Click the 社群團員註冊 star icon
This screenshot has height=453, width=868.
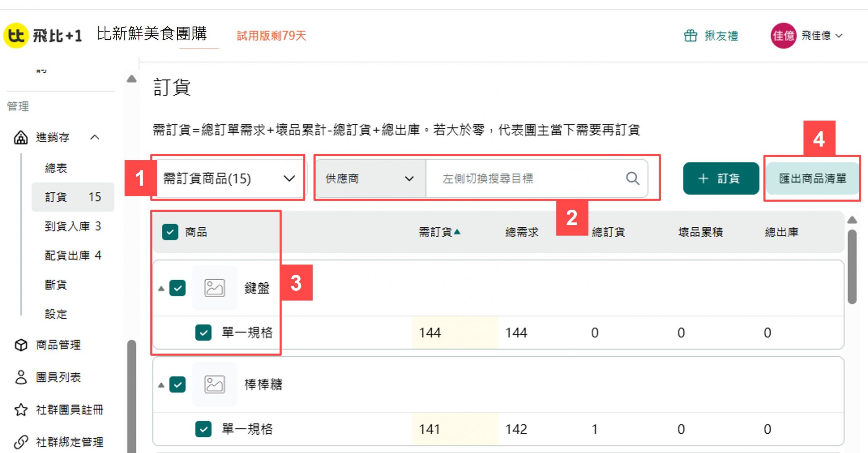[21, 410]
